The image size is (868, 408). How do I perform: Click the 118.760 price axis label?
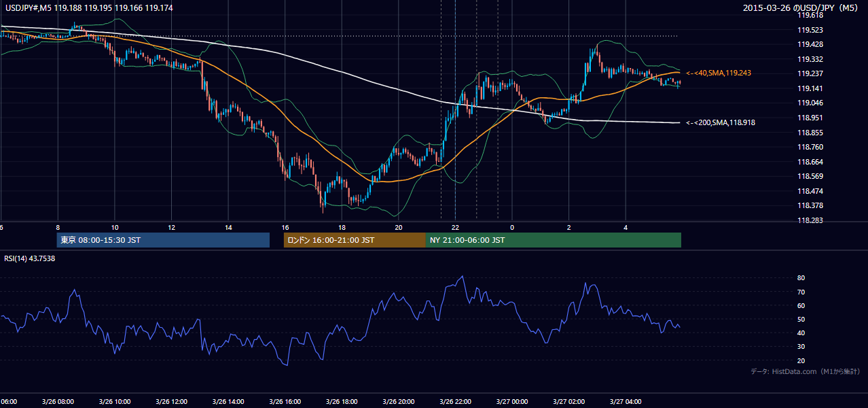click(811, 147)
